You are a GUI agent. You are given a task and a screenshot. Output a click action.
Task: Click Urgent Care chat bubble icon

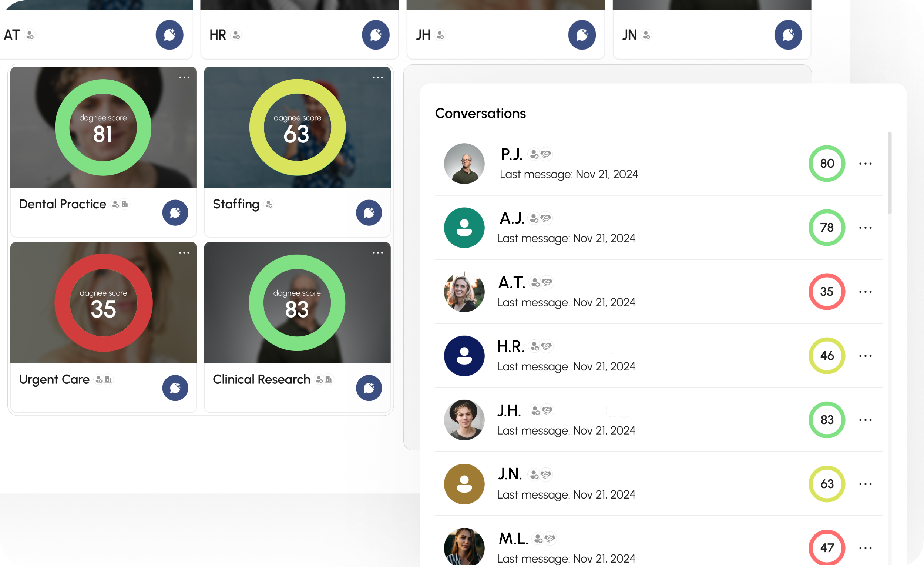tap(175, 388)
